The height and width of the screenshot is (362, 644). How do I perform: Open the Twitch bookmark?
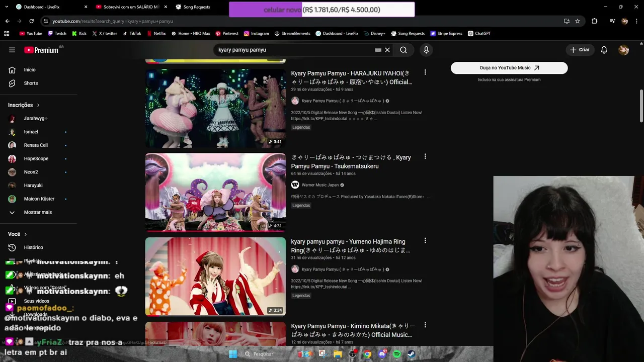(x=57, y=34)
